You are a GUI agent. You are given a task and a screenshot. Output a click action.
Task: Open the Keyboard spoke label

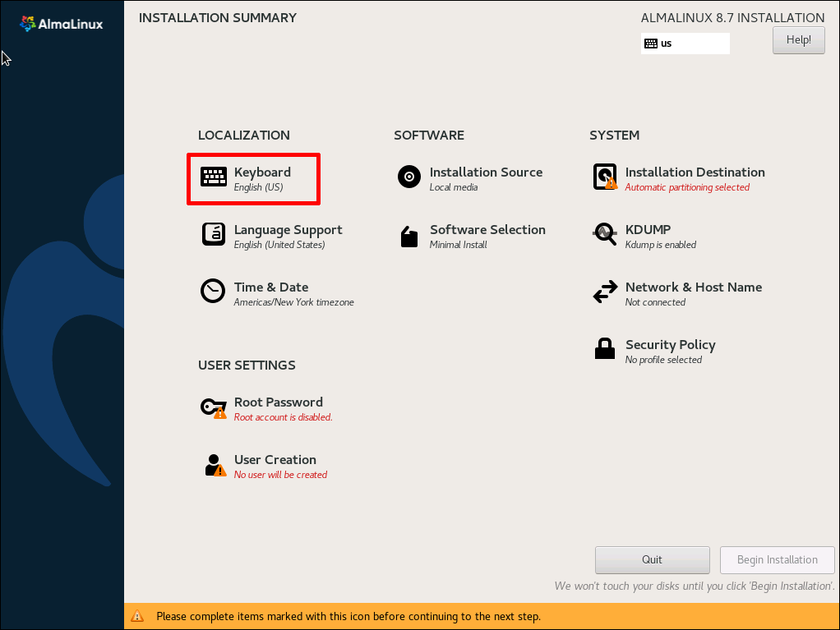click(262, 172)
